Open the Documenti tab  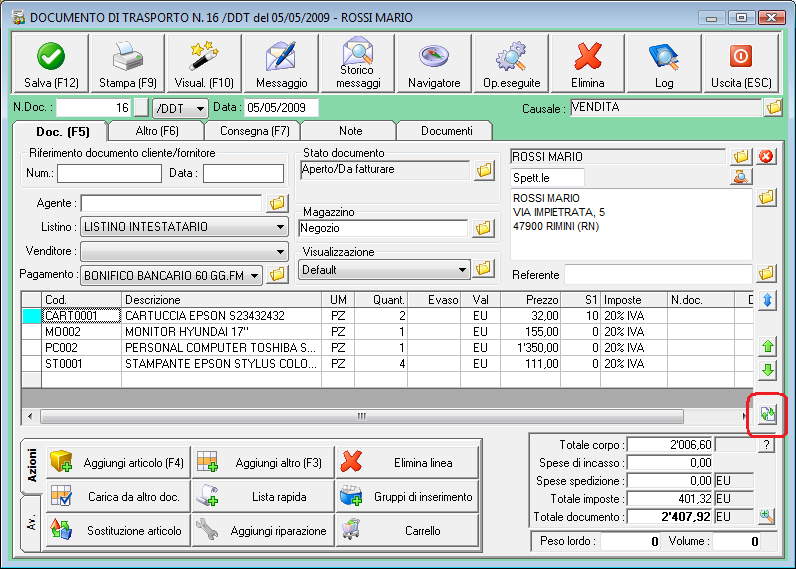(x=446, y=131)
